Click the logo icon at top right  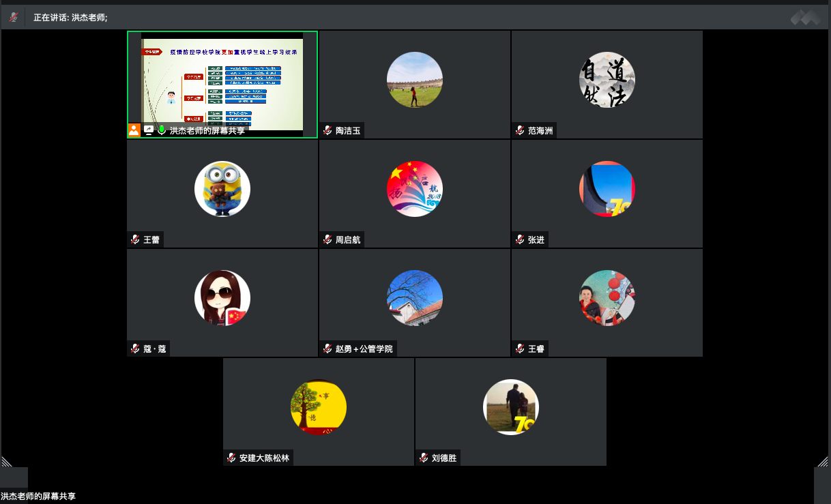click(806, 18)
